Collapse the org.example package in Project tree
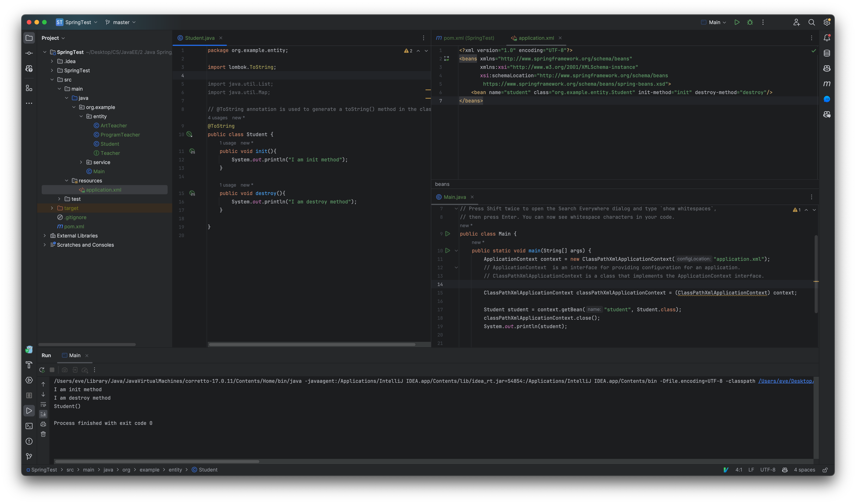This screenshot has width=856, height=504. click(x=74, y=107)
